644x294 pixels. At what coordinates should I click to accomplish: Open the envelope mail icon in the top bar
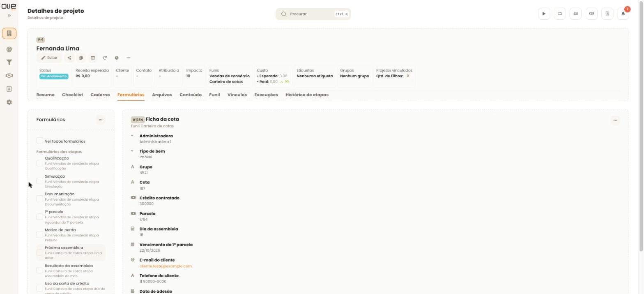[x=575, y=14]
